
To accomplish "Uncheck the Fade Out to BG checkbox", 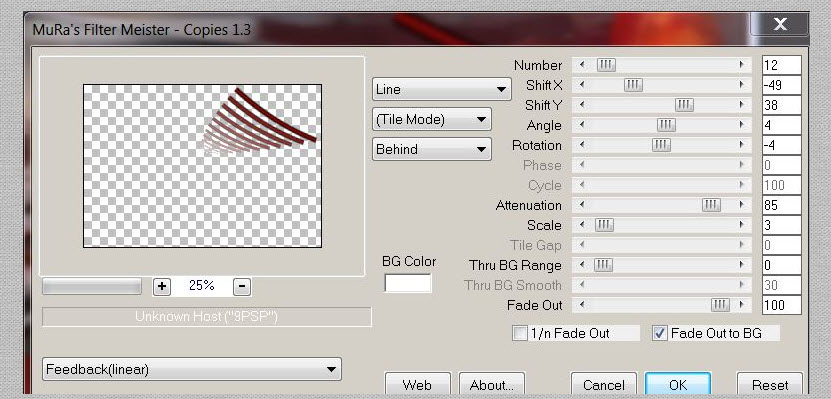I will [660, 333].
